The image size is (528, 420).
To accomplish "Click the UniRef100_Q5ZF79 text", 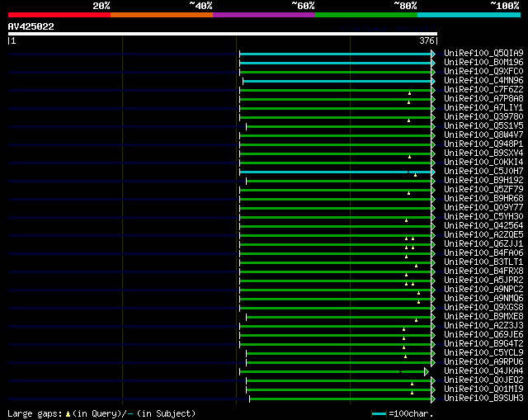I will (x=483, y=190).
